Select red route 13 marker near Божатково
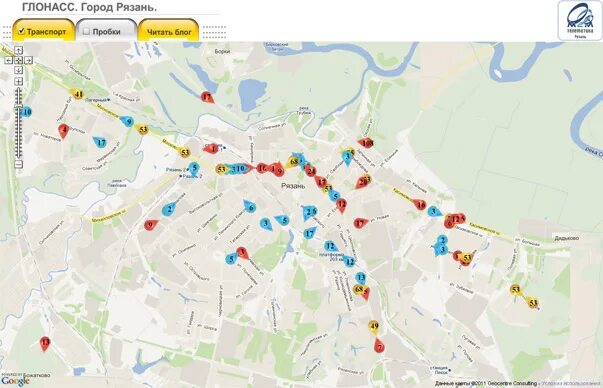The width and height of the screenshot is (603, 388). pos(45,343)
